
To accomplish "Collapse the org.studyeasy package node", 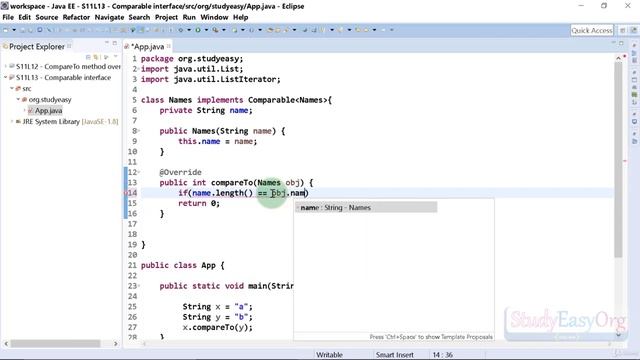I will point(18,99).
